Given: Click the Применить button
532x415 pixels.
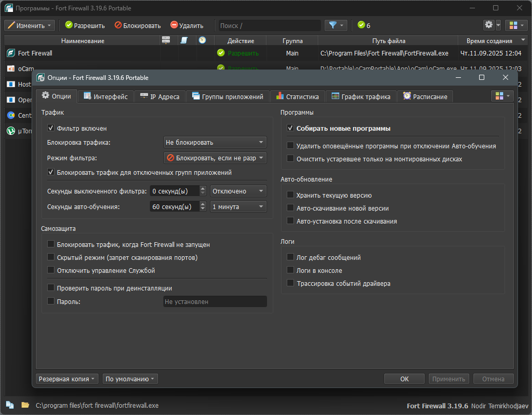Looking at the screenshot, I should [x=449, y=379].
